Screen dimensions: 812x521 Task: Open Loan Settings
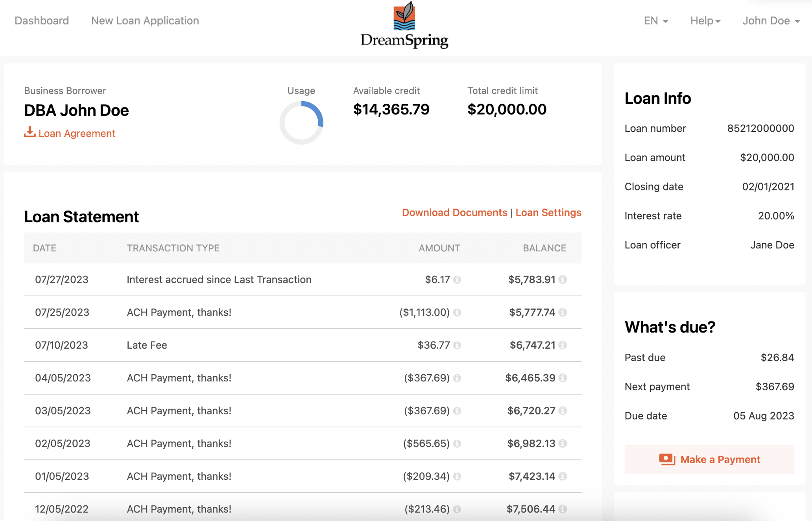pos(548,212)
